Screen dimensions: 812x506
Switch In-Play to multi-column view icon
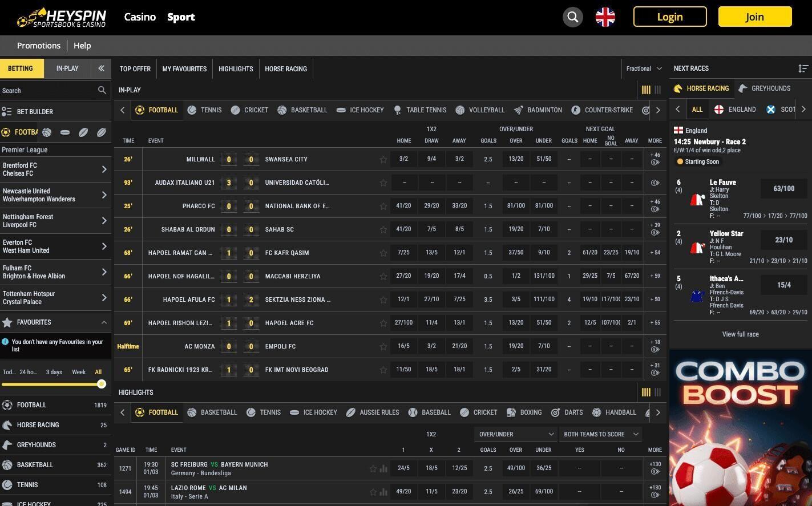(x=646, y=90)
